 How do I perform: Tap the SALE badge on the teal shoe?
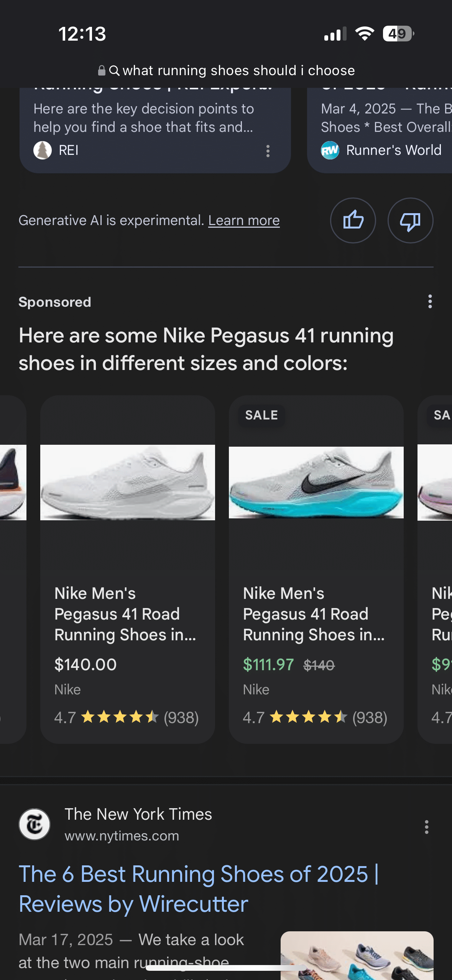click(261, 415)
